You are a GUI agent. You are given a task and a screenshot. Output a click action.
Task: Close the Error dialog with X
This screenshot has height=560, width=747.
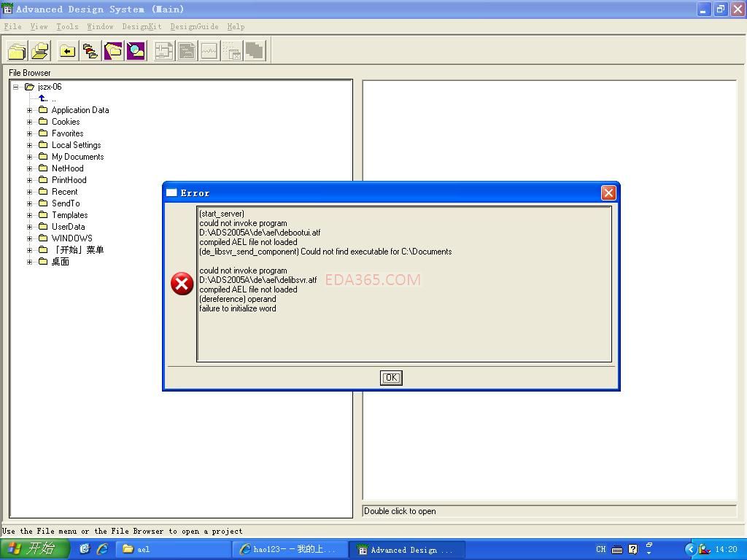[608, 192]
